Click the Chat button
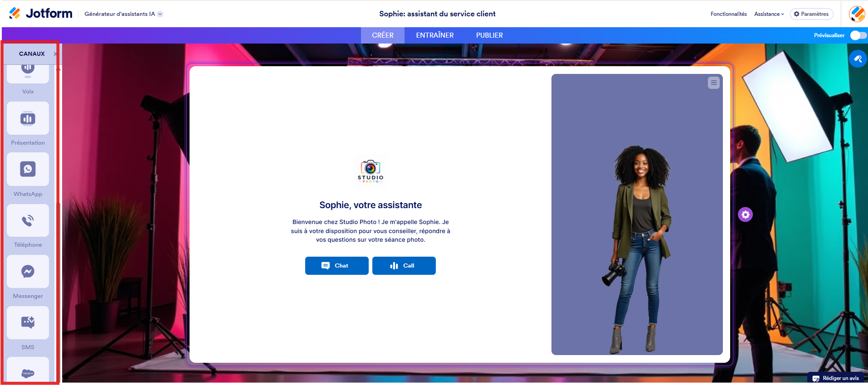Image resolution: width=868 pixels, height=385 pixels. (x=336, y=266)
